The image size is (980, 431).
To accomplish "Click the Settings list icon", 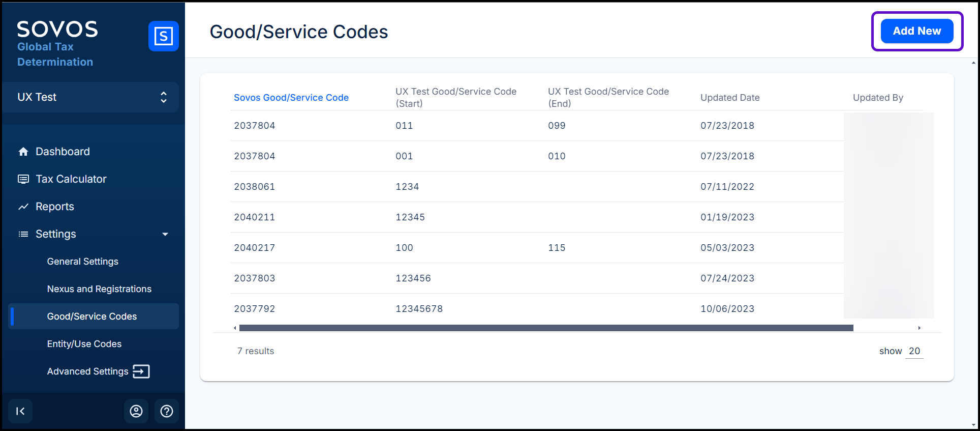I will [x=23, y=234].
